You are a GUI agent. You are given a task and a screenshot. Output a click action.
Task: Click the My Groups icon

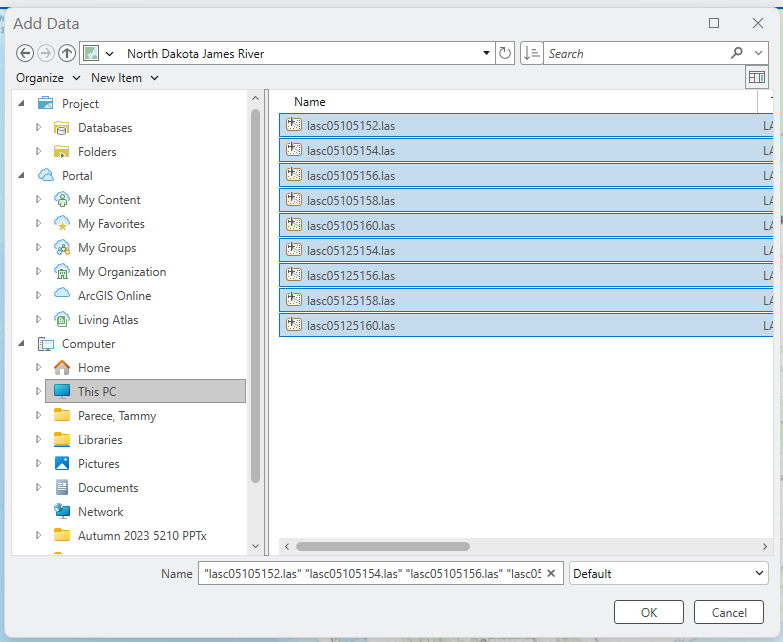[61, 247]
